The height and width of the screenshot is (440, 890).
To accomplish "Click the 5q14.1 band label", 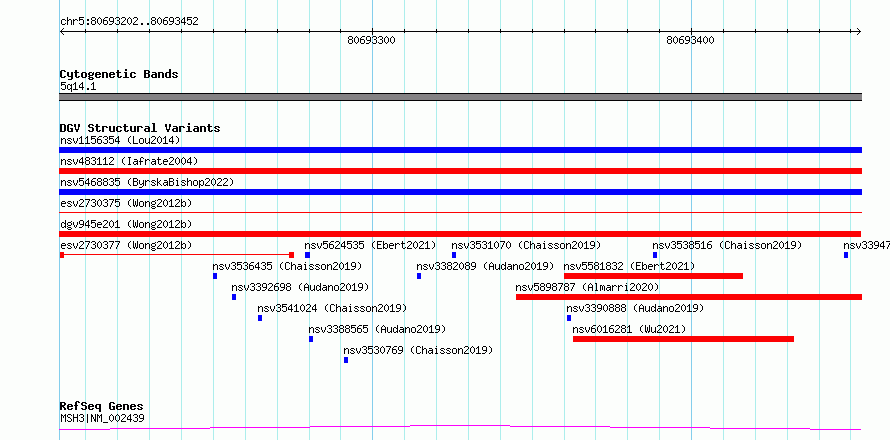I will (x=78, y=86).
